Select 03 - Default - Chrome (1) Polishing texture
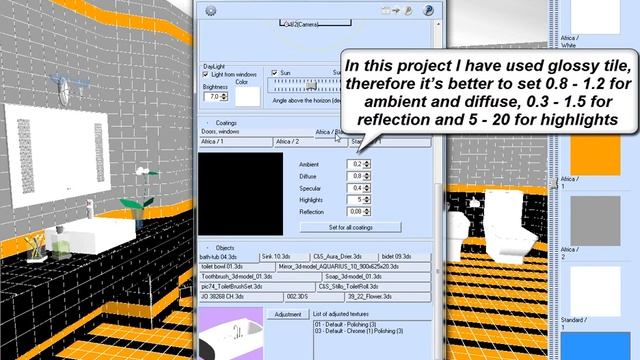 (x=359, y=331)
